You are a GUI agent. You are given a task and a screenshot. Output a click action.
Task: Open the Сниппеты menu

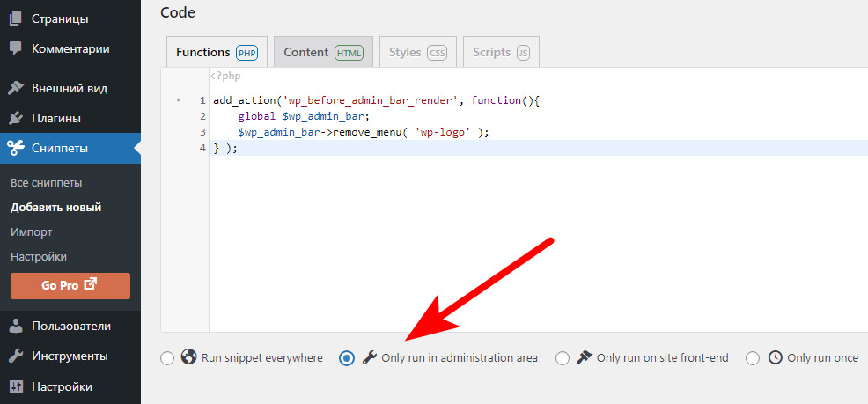coord(70,149)
